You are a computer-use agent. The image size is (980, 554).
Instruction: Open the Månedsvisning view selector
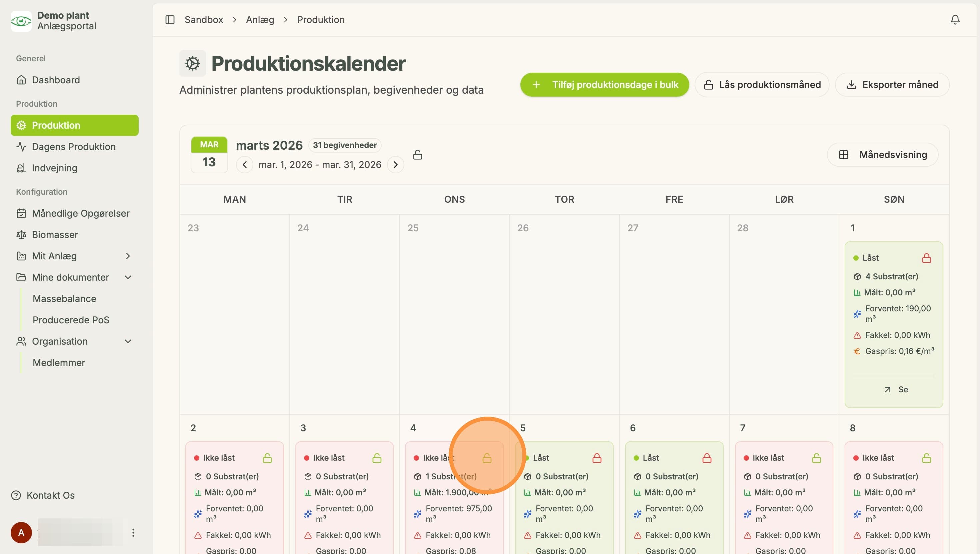pos(883,154)
